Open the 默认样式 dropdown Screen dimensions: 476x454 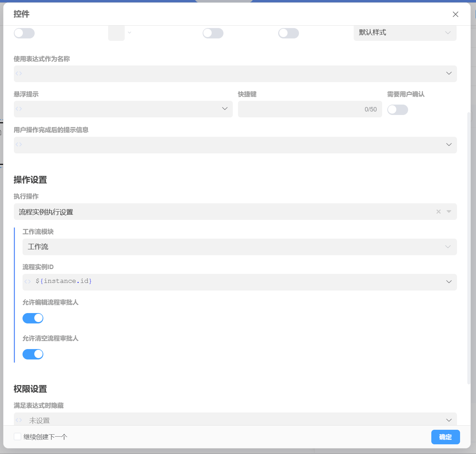405,33
